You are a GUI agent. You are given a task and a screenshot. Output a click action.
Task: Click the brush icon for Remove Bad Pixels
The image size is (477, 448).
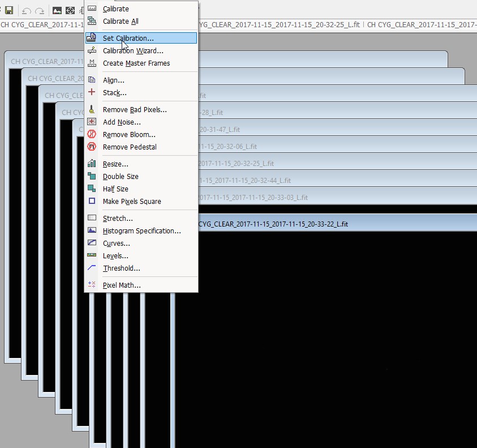92,109
